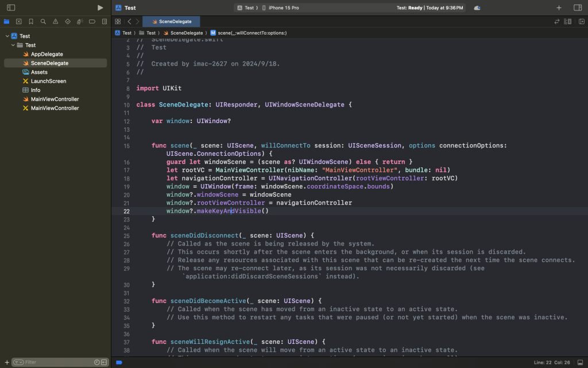This screenshot has height=368, width=588.
Task: Toggle recent files filter clock icon
Action: (96, 362)
